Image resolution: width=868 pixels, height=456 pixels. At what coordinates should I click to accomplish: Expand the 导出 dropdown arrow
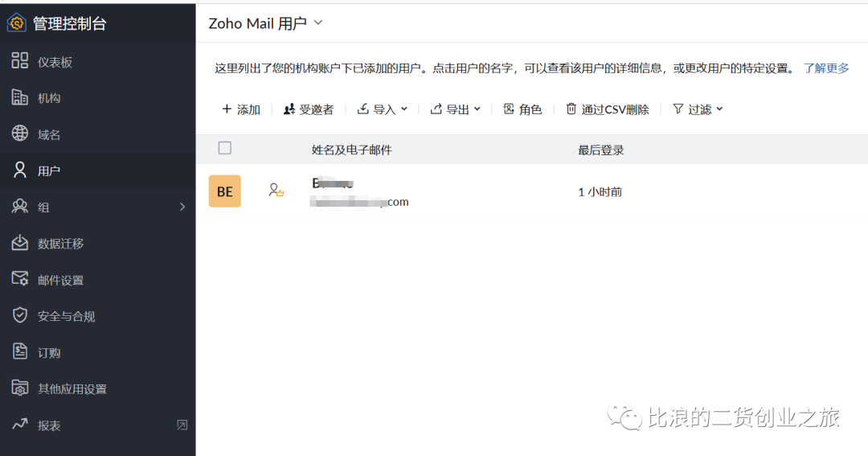click(x=477, y=109)
